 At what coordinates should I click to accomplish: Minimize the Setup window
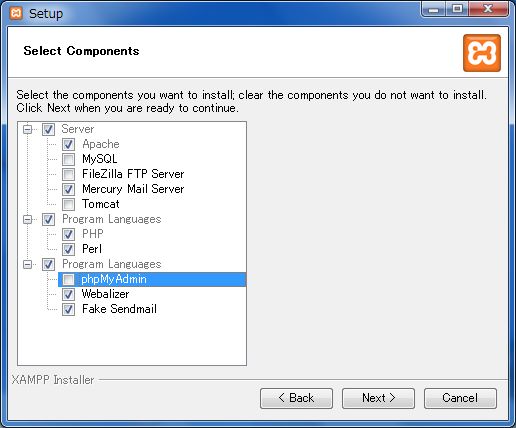point(434,9)
